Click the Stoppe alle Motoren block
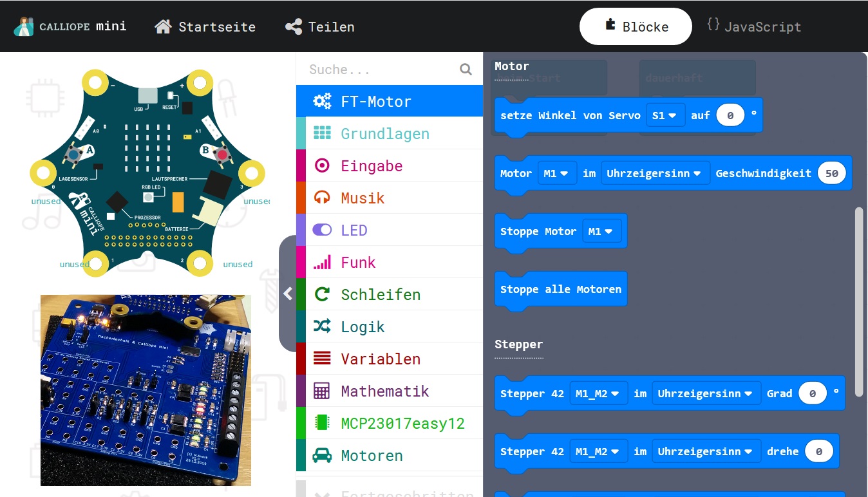 560,289
